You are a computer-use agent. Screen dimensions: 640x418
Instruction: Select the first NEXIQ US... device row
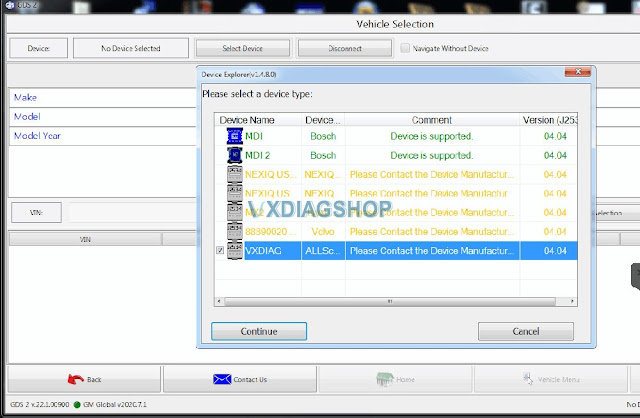[396, 174]
